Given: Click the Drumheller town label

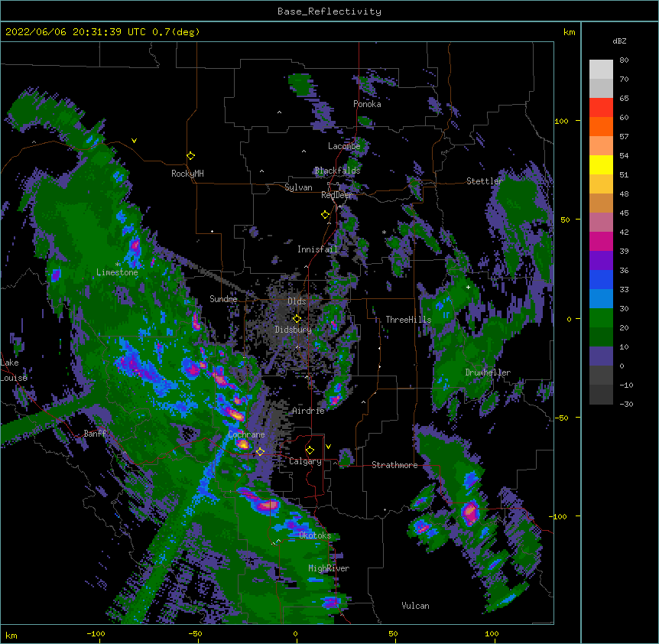Looking at the screenshot, I should (x=488, y=372).
